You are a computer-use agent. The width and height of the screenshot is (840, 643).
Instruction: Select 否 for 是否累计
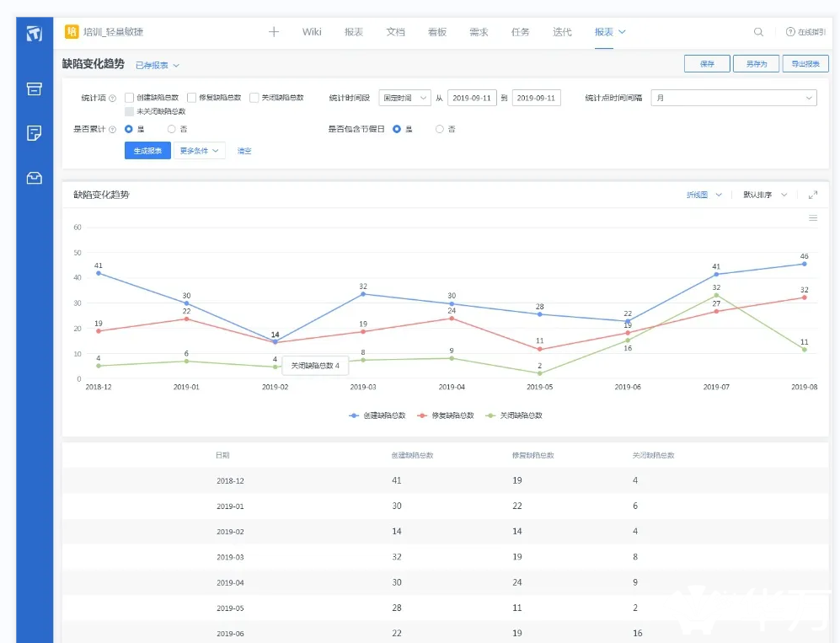tap(172, 129)
